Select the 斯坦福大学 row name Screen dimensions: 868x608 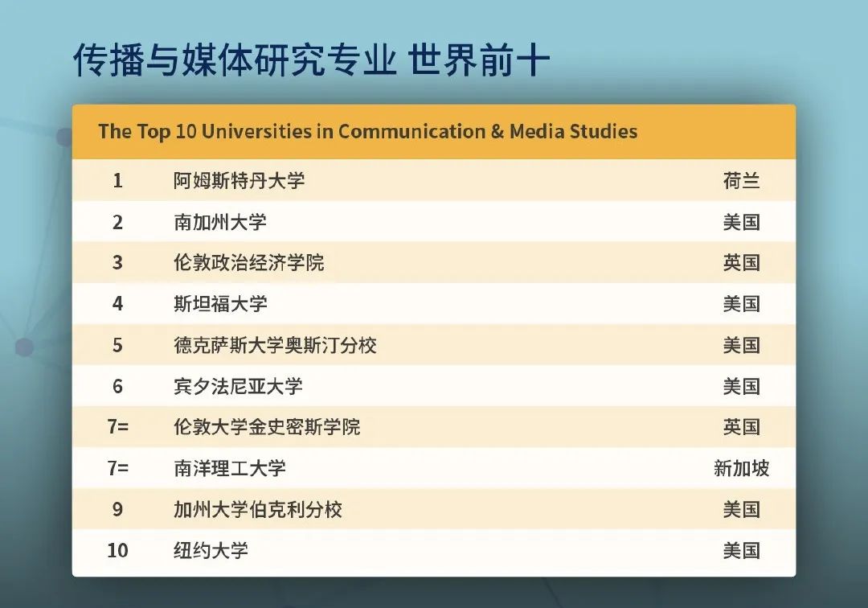[x=220, y=304]
